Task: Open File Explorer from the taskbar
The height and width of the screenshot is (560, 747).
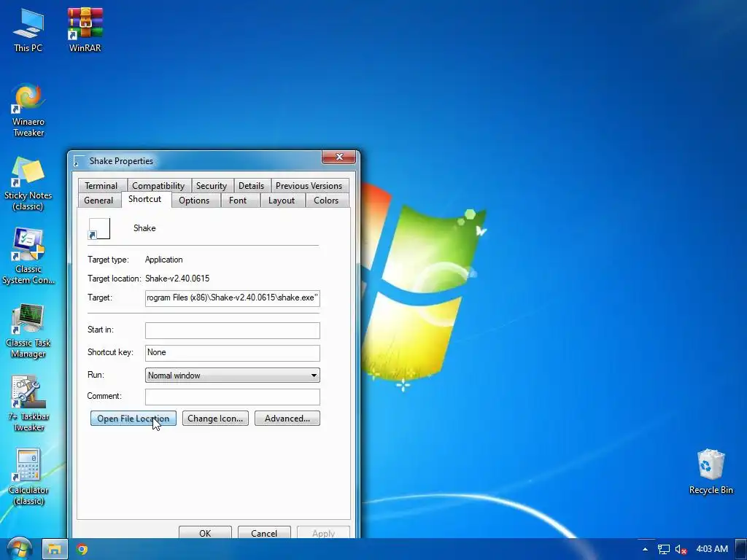Action: 55,549
